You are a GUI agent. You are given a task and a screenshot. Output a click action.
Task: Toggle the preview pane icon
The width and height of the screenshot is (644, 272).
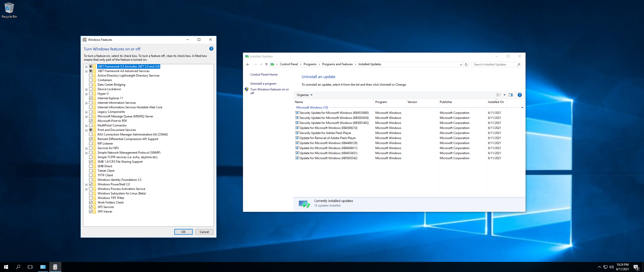coord(510,95)
